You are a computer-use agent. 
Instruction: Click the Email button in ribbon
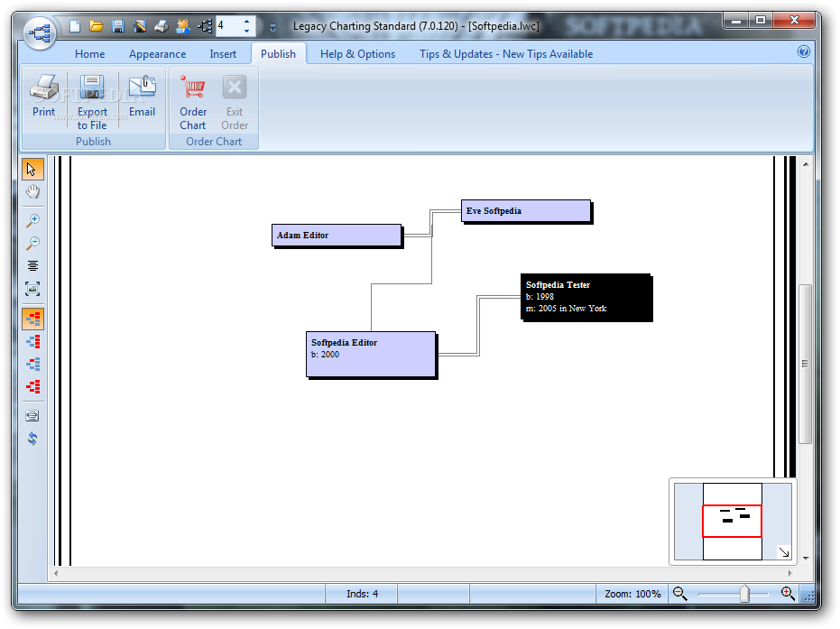(x=142, y=97)
